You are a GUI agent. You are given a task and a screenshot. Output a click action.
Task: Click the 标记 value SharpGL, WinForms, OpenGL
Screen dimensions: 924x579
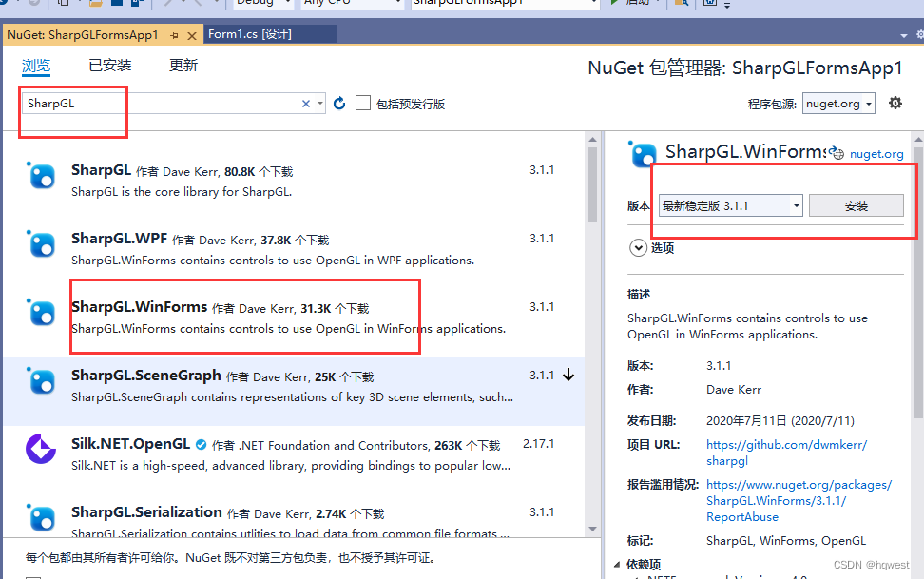coord(786,540)
